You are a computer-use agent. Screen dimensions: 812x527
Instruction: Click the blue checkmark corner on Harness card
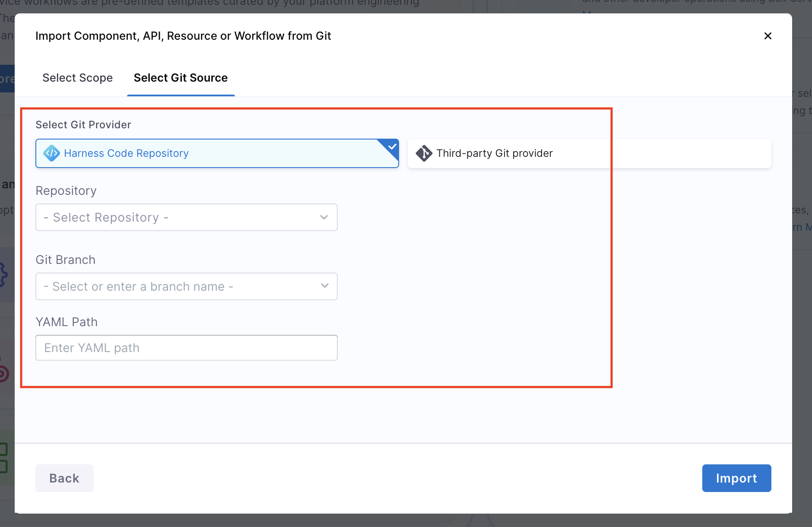[x=391, y=146]
